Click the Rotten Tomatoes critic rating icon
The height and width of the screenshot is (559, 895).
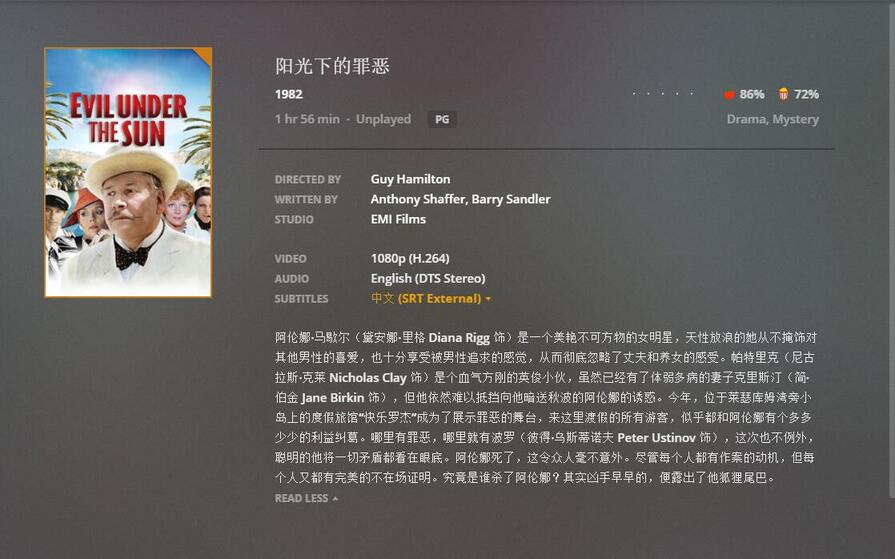pyautogui.click(x=729, y=94)
